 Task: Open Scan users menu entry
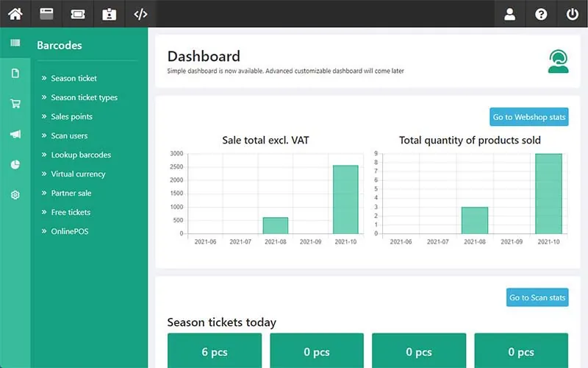[69, 135]
